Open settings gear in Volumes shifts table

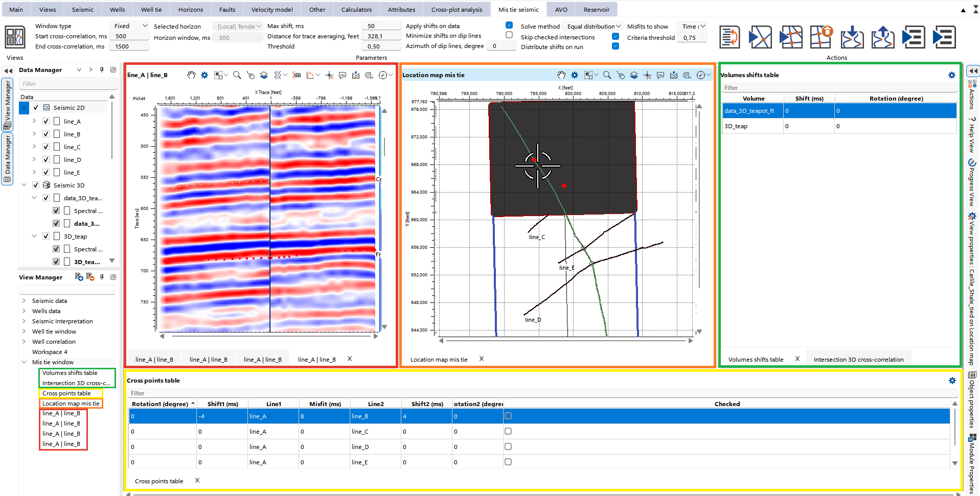[x=951, y=75]
